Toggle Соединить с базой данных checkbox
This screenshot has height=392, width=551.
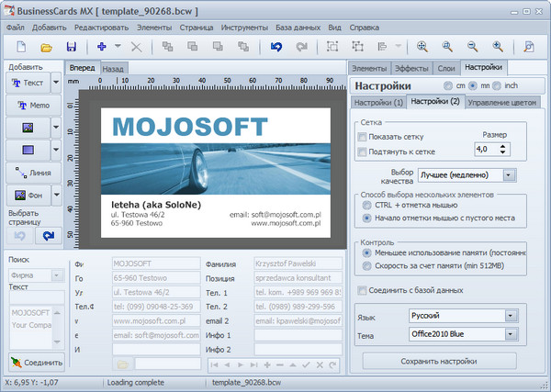363,291
